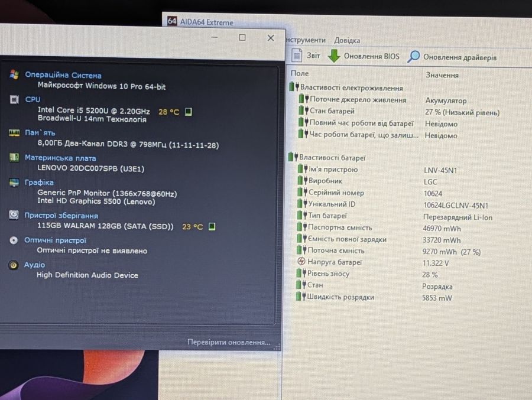
Task: Open the CPU section link
Action: tap(33, 99)
